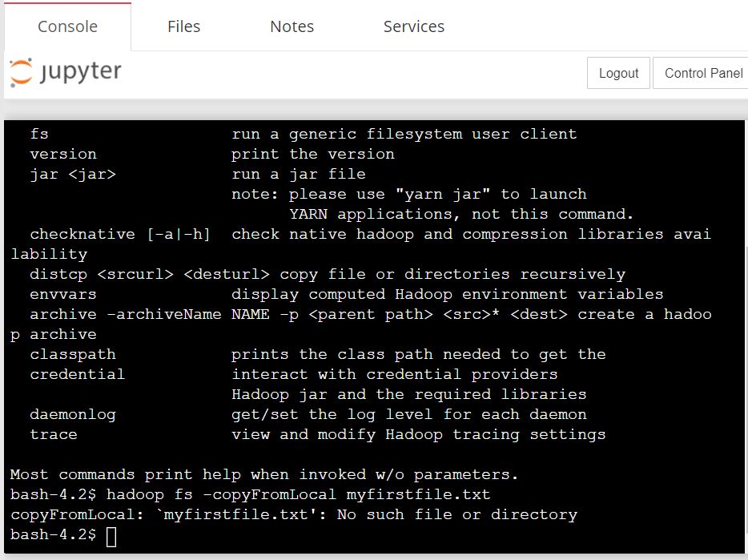Click the credential entry in terminal output
Viewport: 748px width, 560px height.
point(77,374)
